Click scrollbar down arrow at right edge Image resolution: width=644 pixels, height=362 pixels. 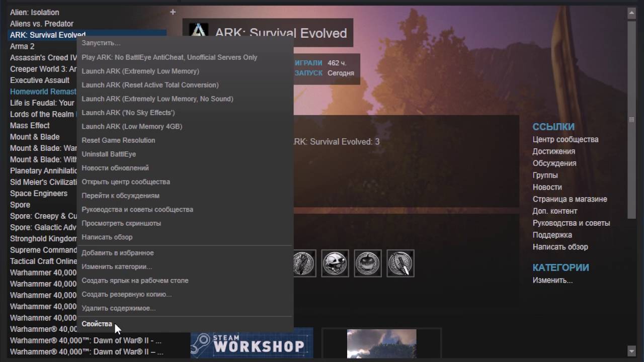[x=631, y=350]
